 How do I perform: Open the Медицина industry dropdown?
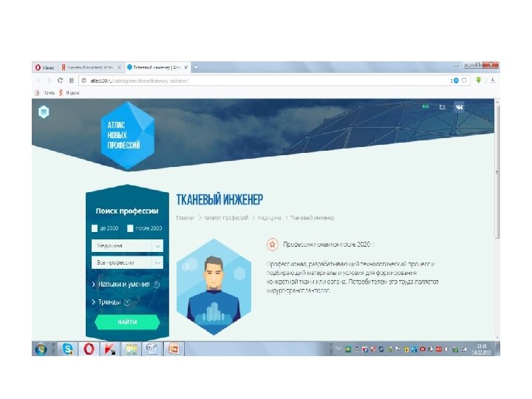point(127,245)
